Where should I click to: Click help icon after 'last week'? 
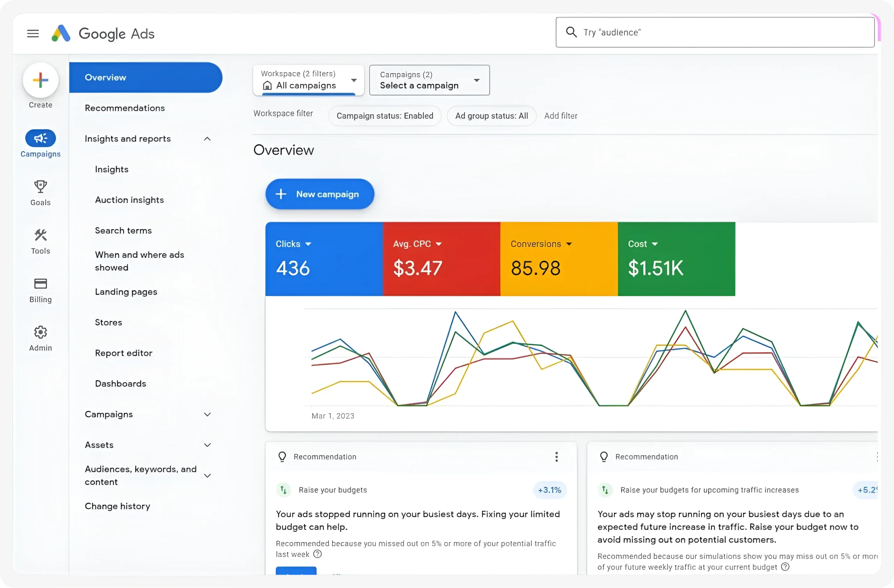317,554
